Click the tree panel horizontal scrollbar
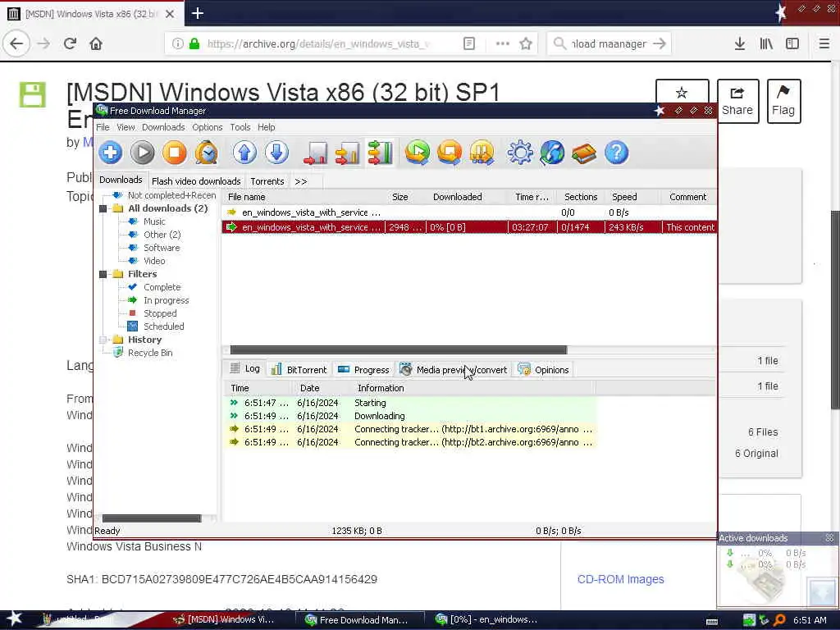Screen dimensions: 840x630 152,518
